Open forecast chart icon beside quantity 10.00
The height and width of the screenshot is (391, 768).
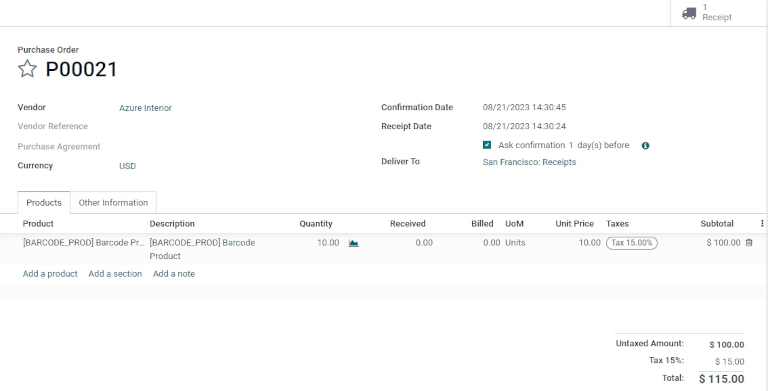pos(354,243)
